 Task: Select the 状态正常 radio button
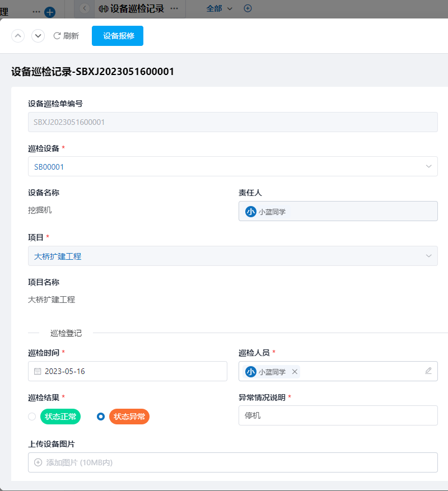click(32, 417)
